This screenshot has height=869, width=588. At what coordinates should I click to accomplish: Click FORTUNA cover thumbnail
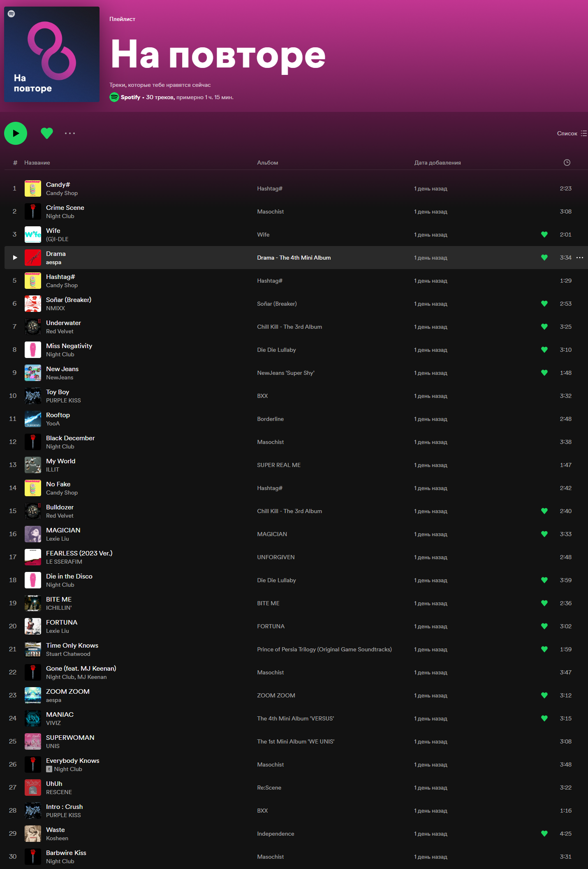coord(33,626)
